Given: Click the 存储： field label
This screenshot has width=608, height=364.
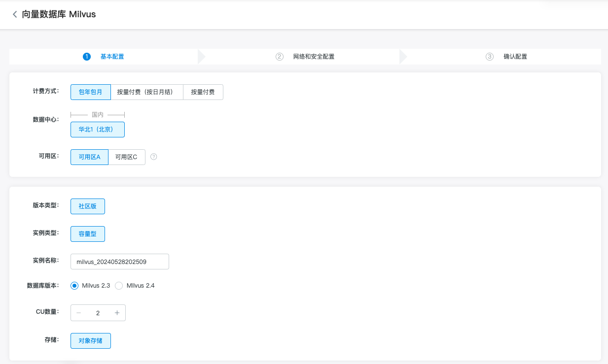Looking at the screenshot, I should 52,340.
